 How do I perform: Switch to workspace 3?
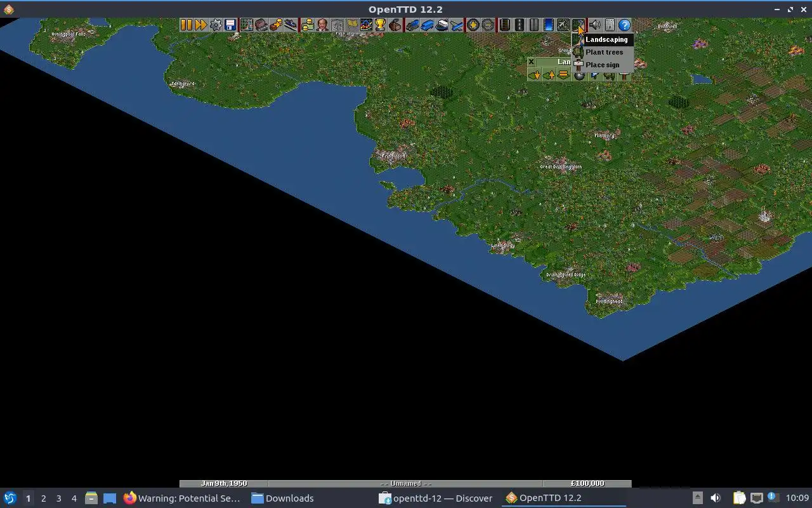pyautogui.click(x=58, y=498)
